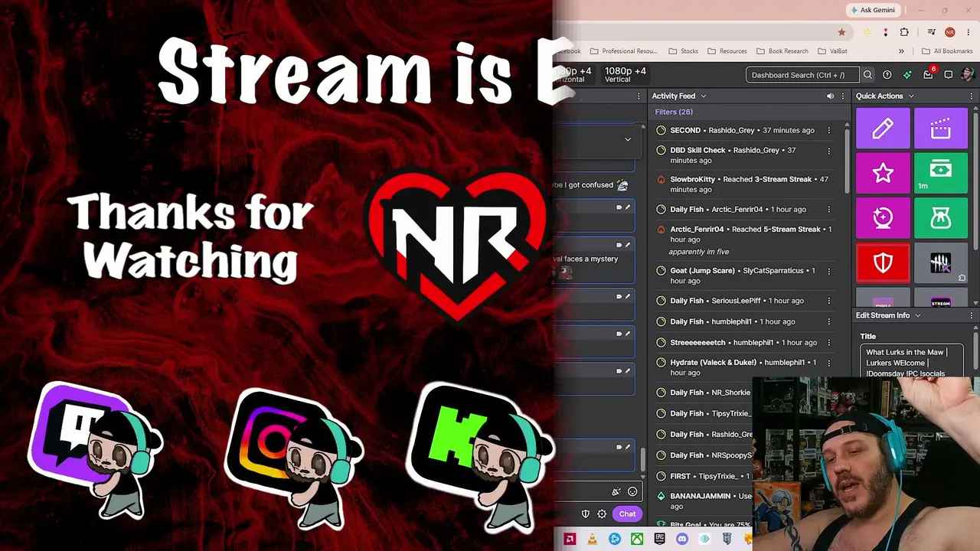The width and height of the screenshot is (980, 551).
Task: Open Discord from the taskbar
Action: pos(682,540)
